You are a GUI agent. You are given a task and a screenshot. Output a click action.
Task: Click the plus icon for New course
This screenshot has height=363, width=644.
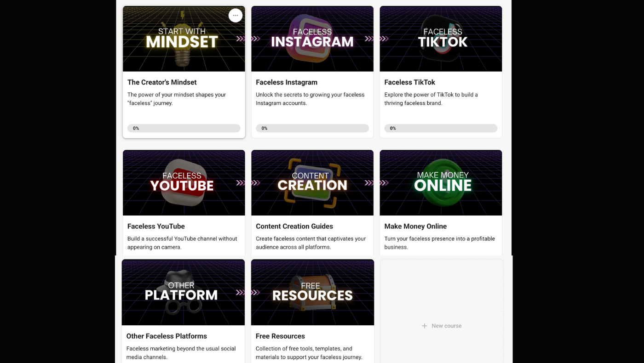tap(425, 326)
